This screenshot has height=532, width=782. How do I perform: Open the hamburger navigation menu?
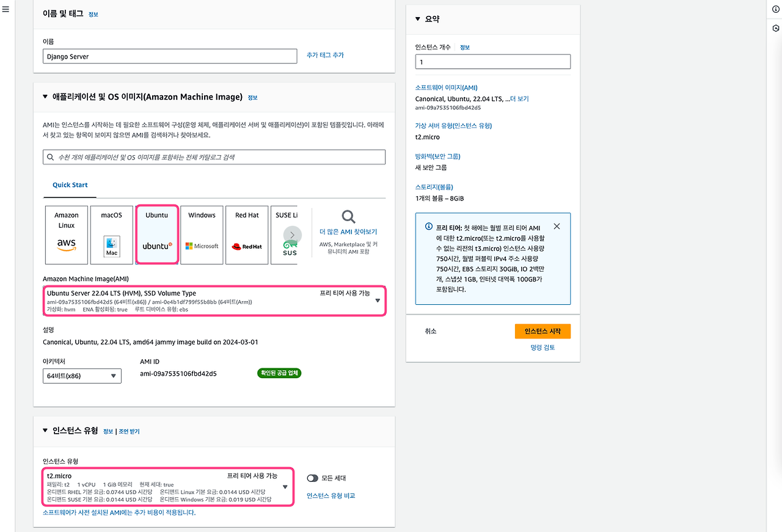5,10
